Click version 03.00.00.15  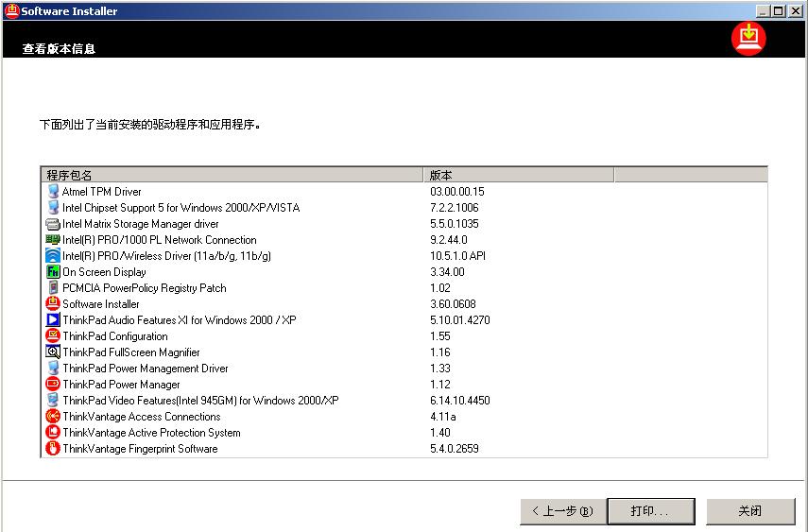pos(457,192)
